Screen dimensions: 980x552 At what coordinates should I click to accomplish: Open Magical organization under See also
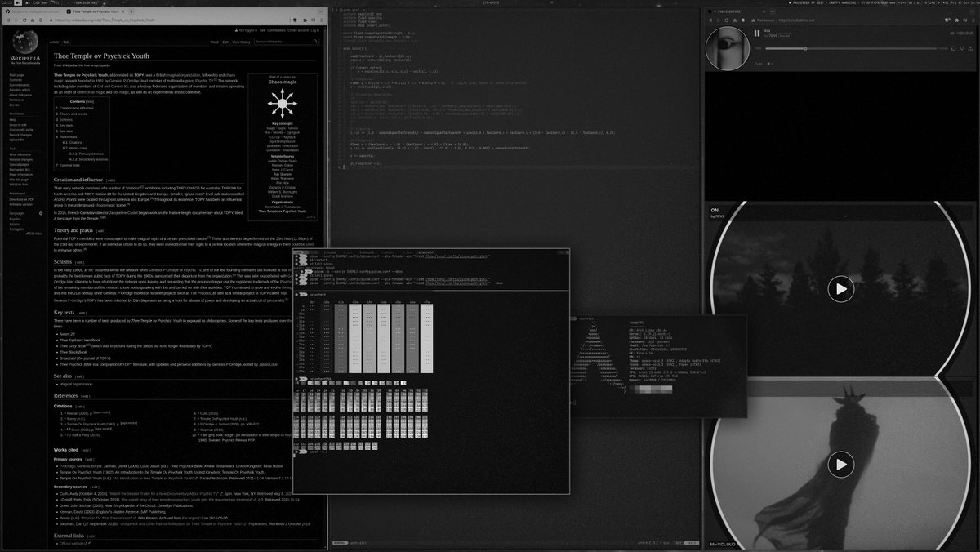click(77, 383)
